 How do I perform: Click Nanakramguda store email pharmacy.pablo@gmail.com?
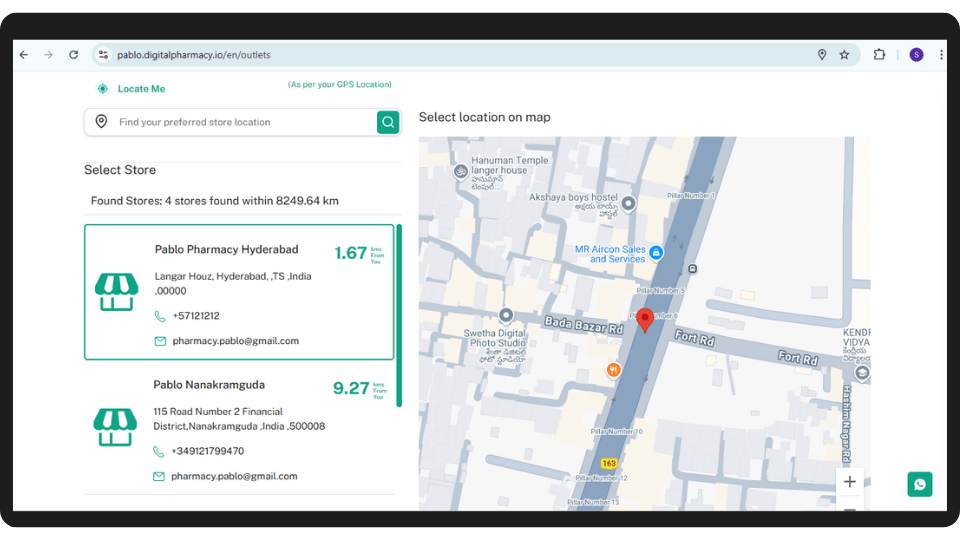click(x=234, y=476)
